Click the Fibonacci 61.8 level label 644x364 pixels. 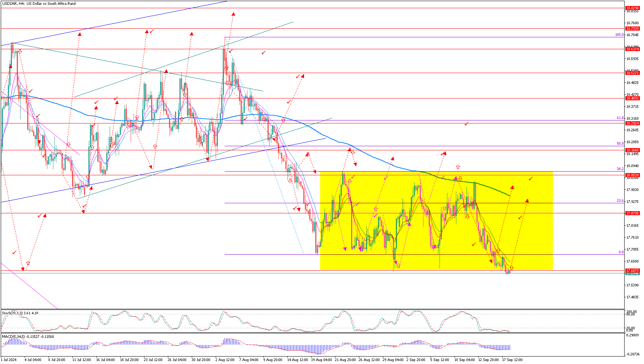pos(620,118)
